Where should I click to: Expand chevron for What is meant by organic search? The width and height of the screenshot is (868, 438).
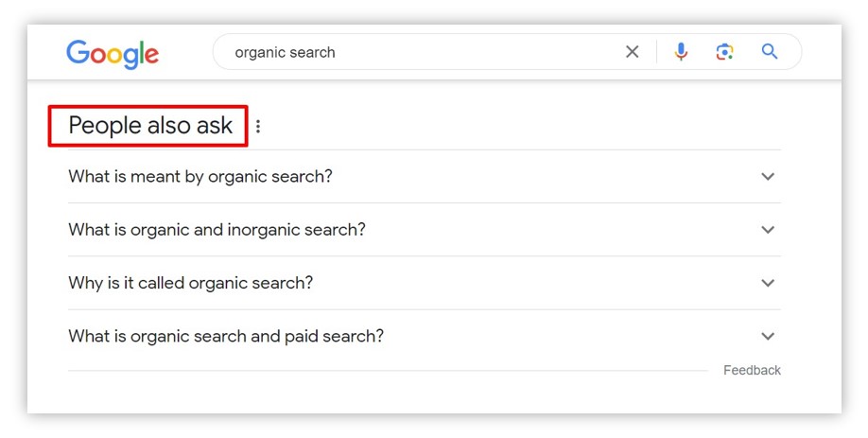point(768,177)
